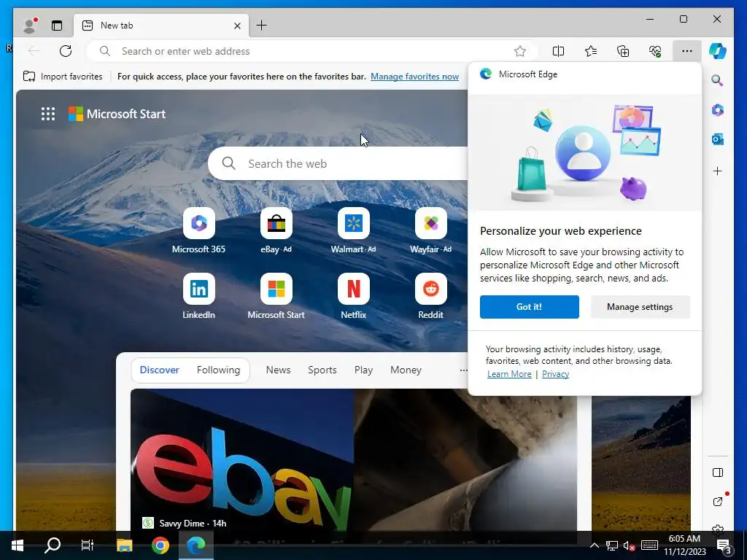747x560 pixels.
Task: Open link in external window sidebar icon
Action: click(x=718, y=502)
